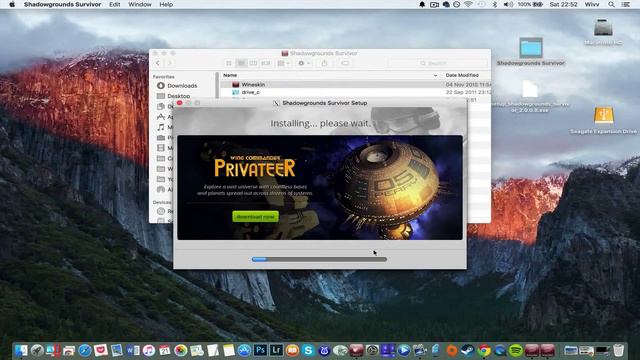Open Google Chrome from the dock
Image resolution: width=640 pixels, height=360 pixels.
[484, 350]
